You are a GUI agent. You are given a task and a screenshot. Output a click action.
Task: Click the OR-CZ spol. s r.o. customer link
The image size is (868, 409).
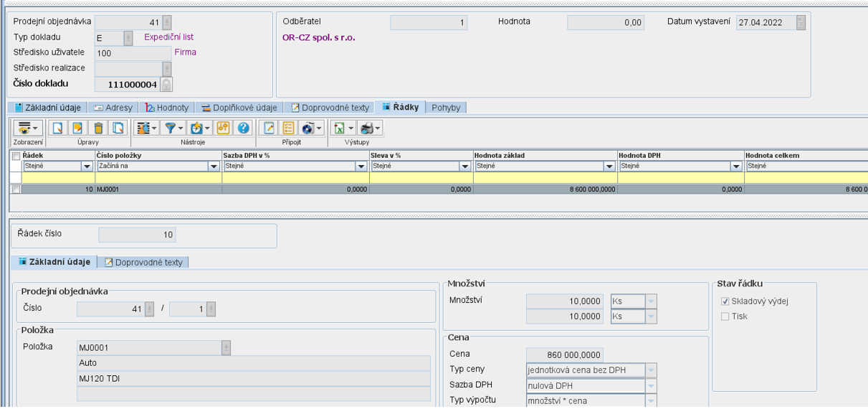tap(318, 37)
